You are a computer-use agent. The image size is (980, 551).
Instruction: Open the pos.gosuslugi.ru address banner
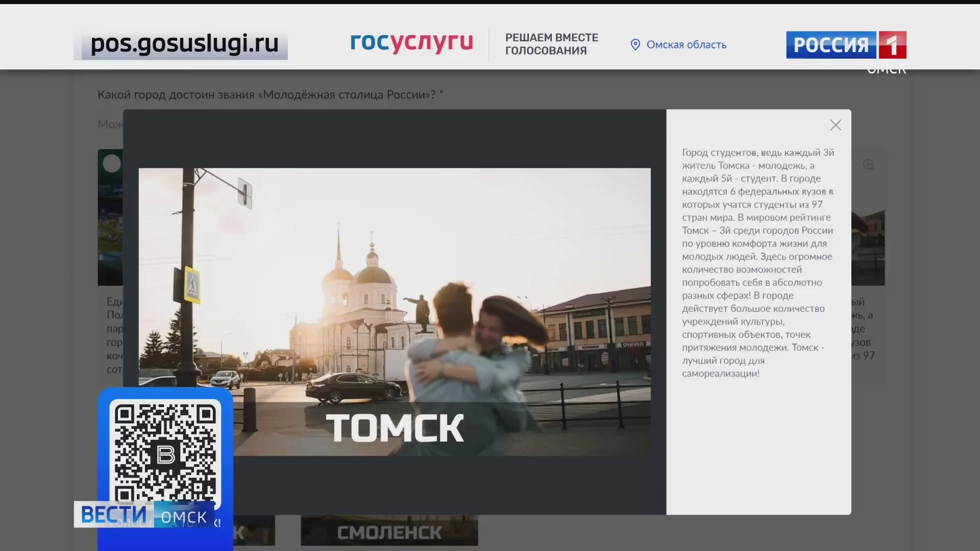[183, 44]
